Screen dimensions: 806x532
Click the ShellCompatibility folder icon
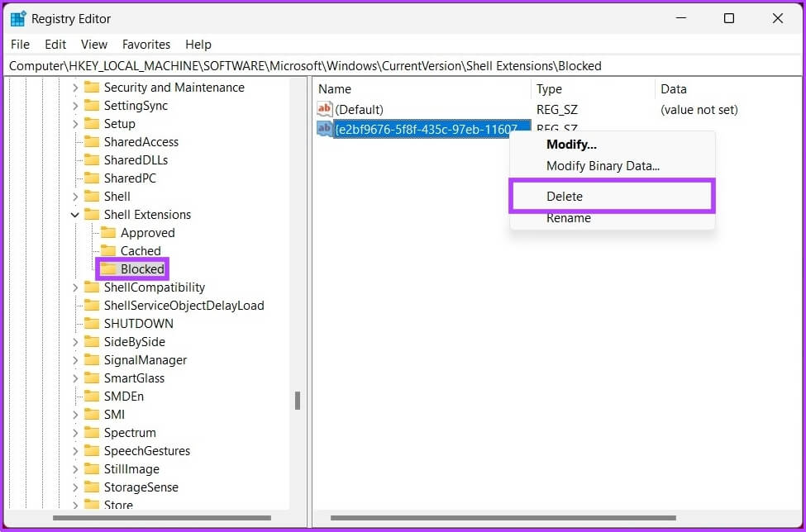(x=92, y=287)
